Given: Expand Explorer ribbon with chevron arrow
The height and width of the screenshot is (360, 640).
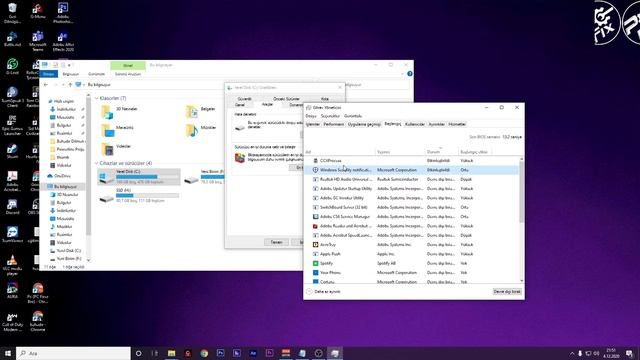Looking at the screenshot, I should [x=402, y=74].
